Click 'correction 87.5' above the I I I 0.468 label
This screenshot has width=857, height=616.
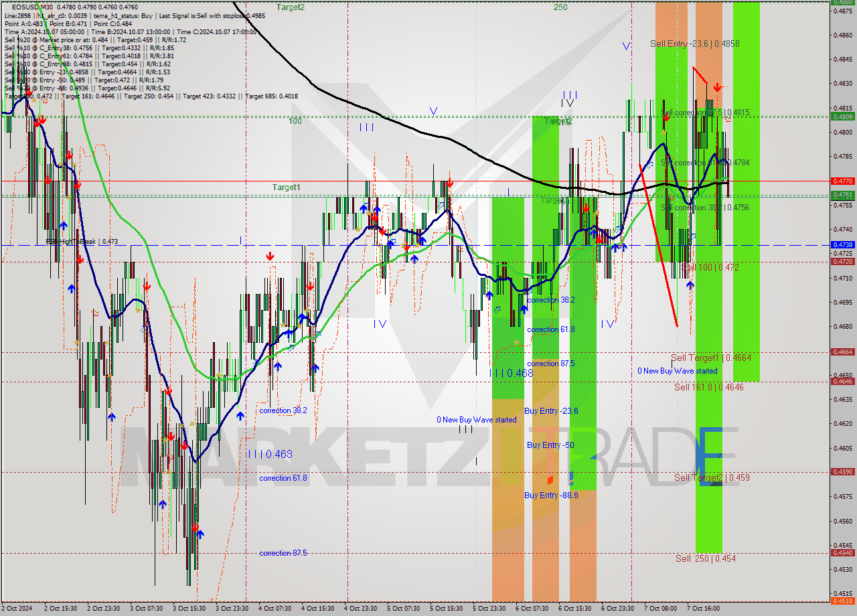551,364
